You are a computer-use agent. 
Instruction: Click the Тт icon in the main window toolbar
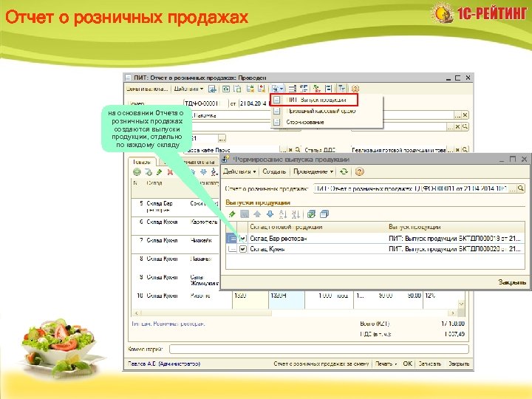[x=341, y=89]
